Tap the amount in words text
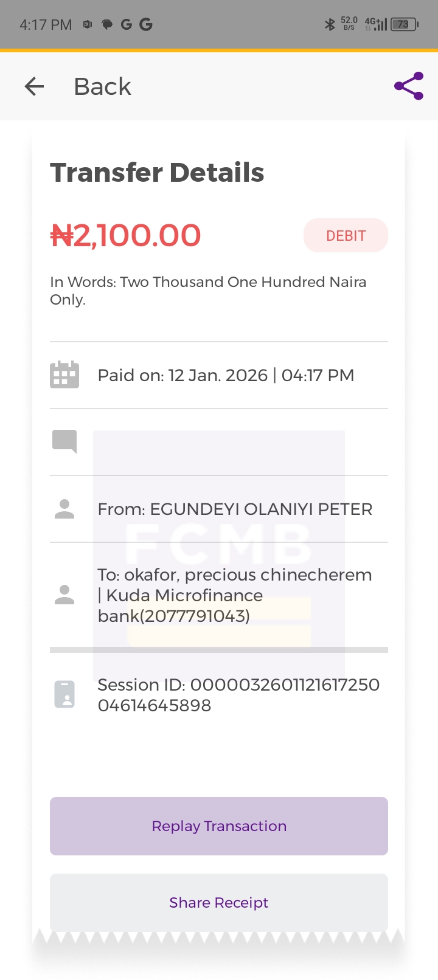Image resolution: width=438 pixels, height=980 pixels. coord(208,291)
